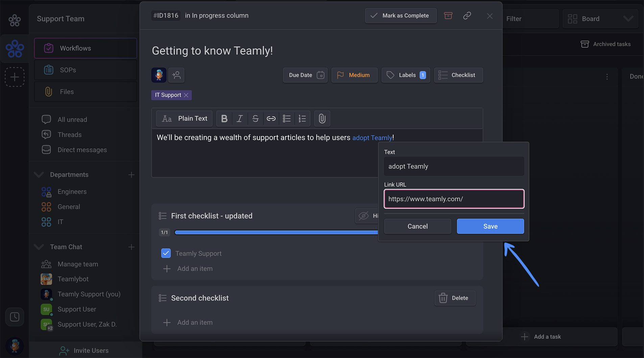This screenshot has width=644, height=358.
Task: Add a new workspace with dashed plus
Action: point(15,77)
